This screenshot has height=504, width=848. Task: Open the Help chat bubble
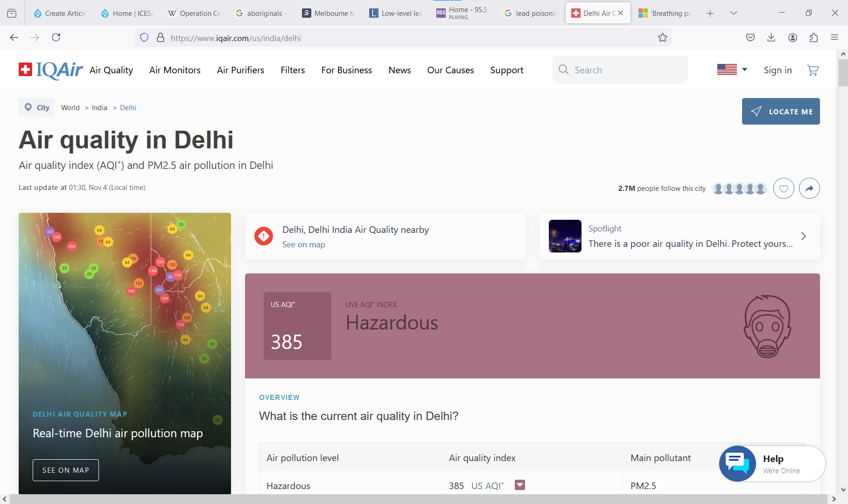(x=737, y=463)
